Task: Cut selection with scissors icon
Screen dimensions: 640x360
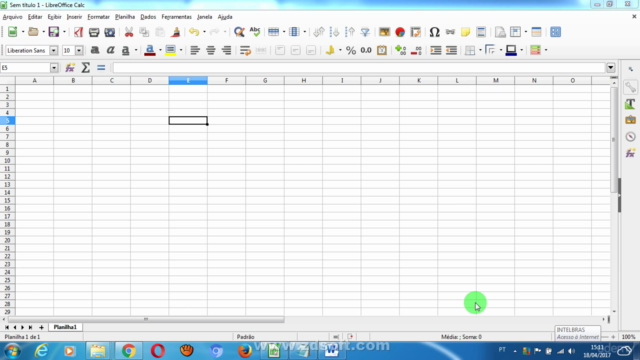Action: [x=129, y=32]
